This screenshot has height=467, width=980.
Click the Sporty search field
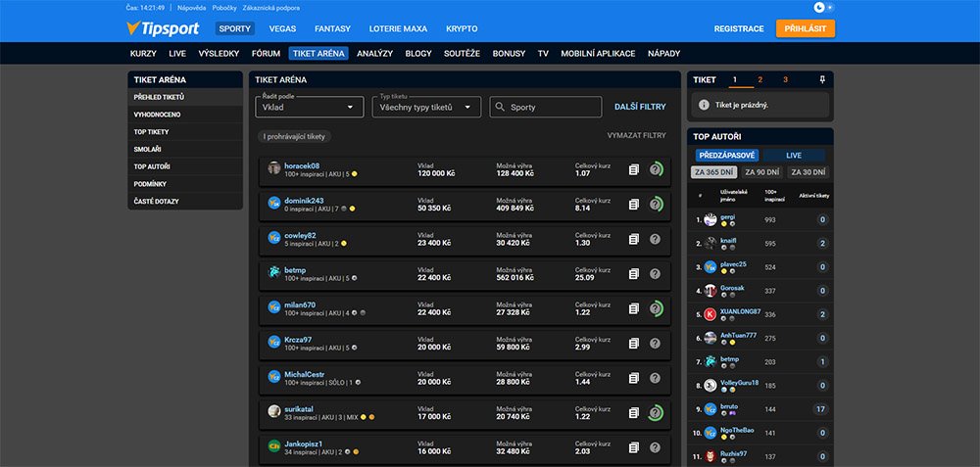coord(546,107)
